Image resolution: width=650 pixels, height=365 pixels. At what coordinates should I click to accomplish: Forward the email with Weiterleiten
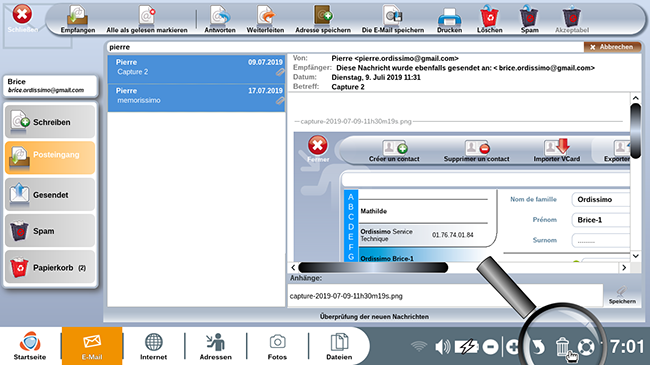265,19
